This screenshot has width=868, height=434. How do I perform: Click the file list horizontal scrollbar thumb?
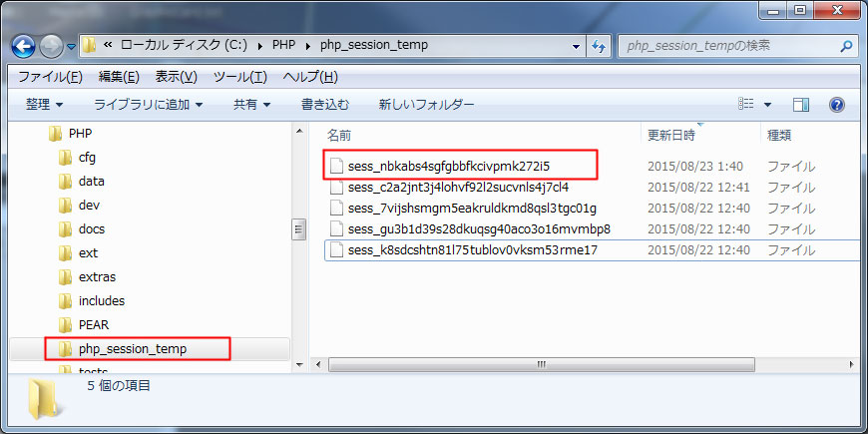pos(542,365)
